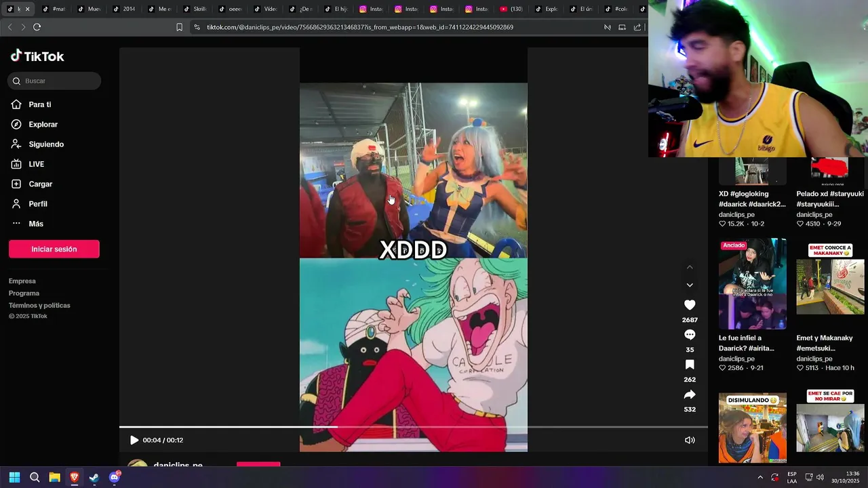Open Cargar upload page
868x488 pixels.
tap(40, 184)
